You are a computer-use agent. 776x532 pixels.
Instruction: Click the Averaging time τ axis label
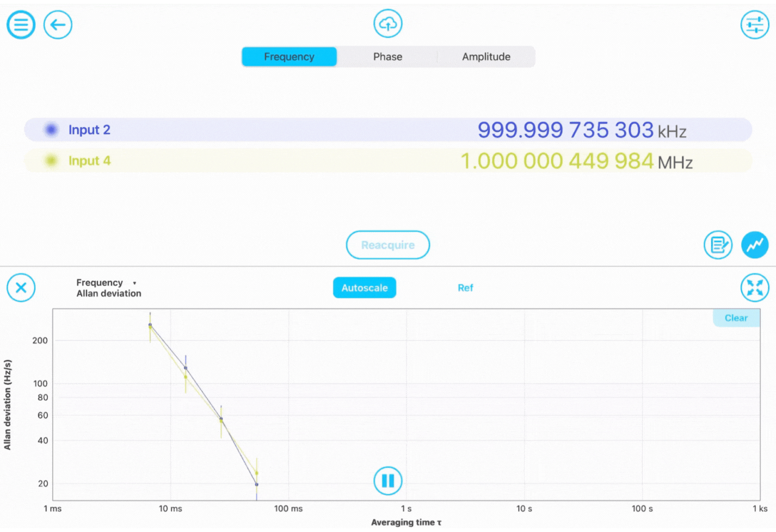coord(407,522)
